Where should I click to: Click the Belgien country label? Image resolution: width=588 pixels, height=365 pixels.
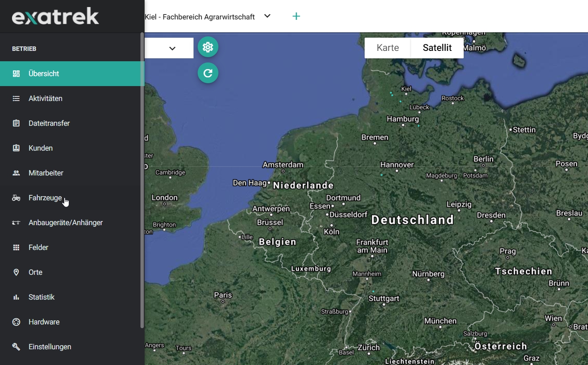coord(278,242)
